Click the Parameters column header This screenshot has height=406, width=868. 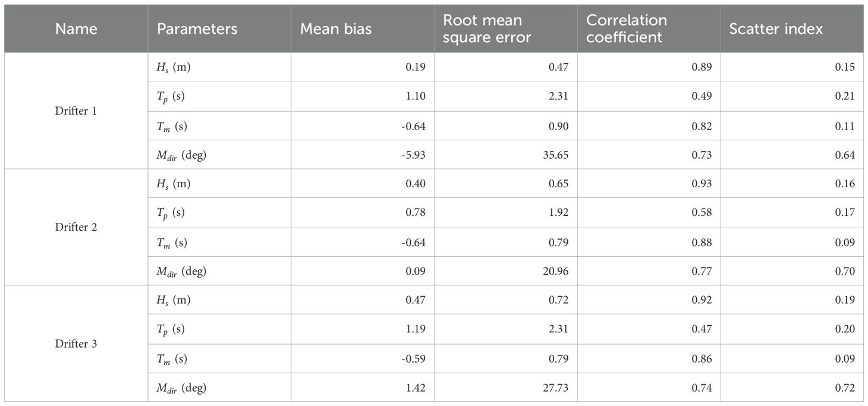197,29
